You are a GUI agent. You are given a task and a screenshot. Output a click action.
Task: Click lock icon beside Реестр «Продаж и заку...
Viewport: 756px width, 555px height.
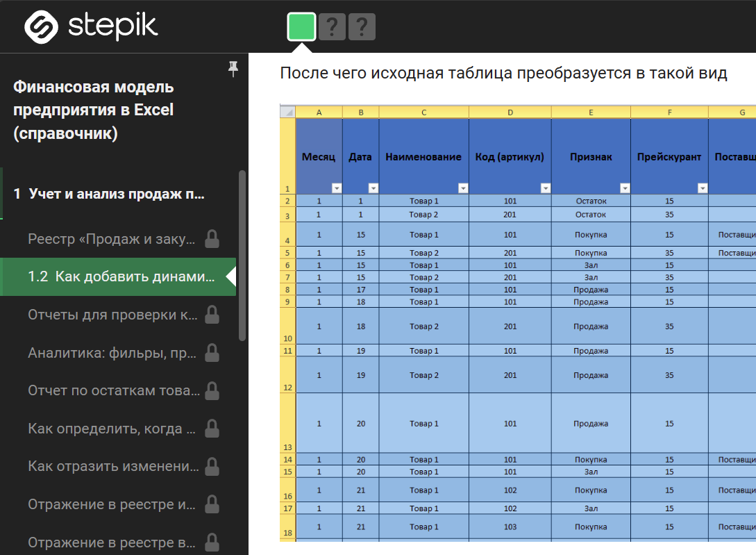pos(212,238)
